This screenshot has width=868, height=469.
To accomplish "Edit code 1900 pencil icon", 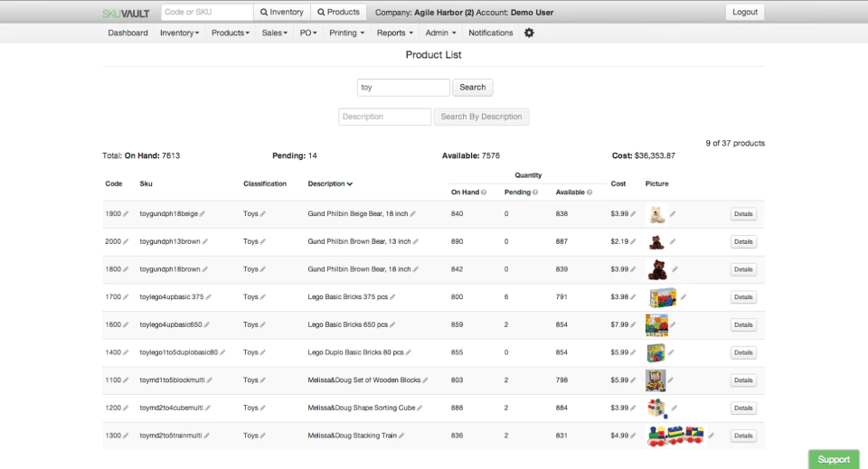I will pyautogui.click(x=126, y=214).
